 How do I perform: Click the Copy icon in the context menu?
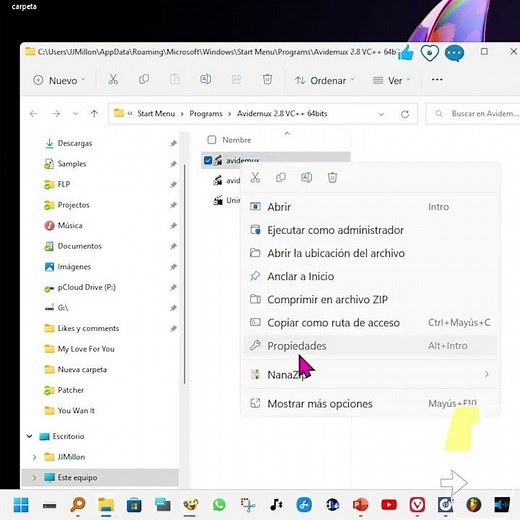pyautogui.click(x=281, y=178)
